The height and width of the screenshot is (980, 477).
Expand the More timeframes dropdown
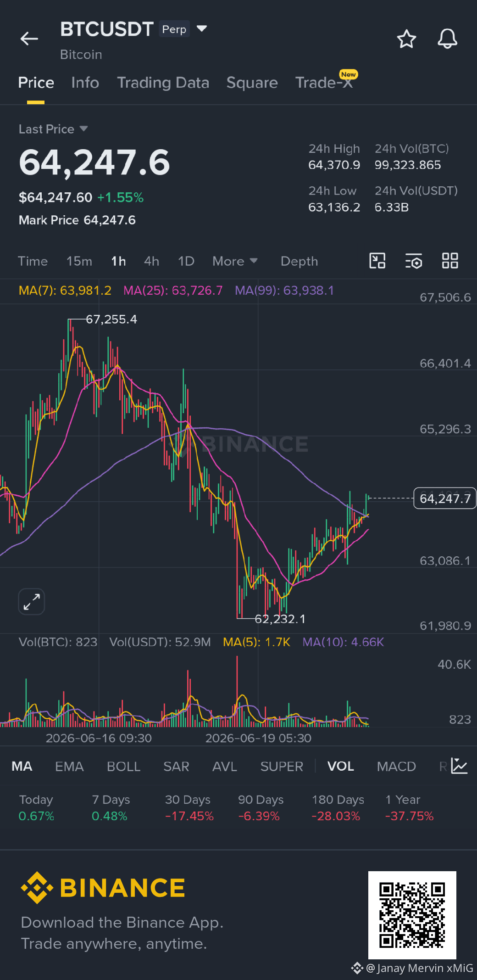235,261
